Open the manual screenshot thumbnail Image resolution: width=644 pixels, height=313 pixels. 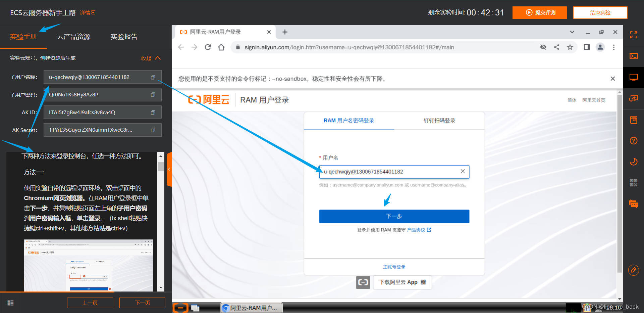[88, 265]
